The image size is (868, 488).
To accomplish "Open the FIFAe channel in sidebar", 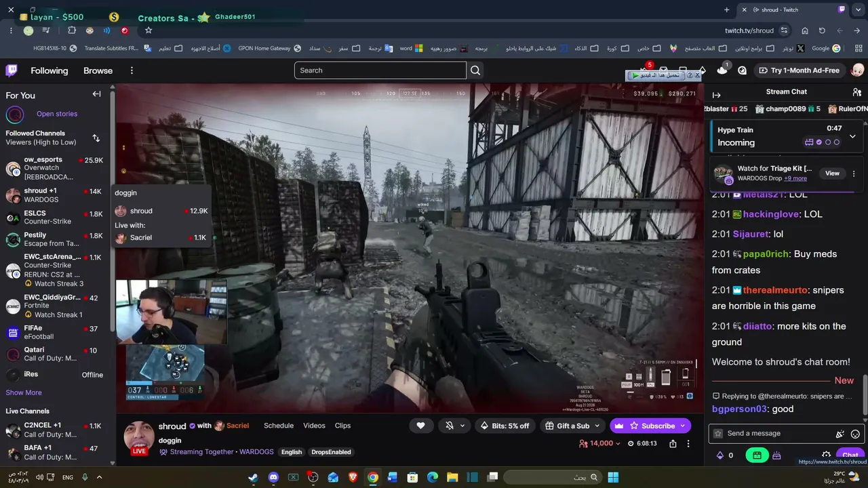I will [54, 332].
